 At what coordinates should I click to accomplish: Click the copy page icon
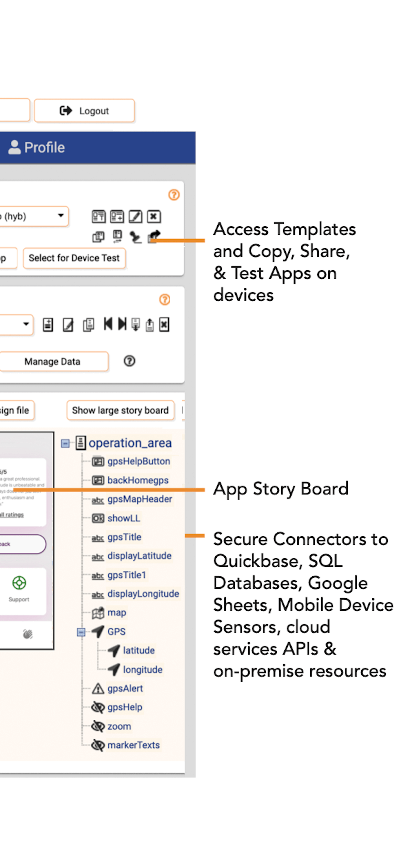click(88, 325)
